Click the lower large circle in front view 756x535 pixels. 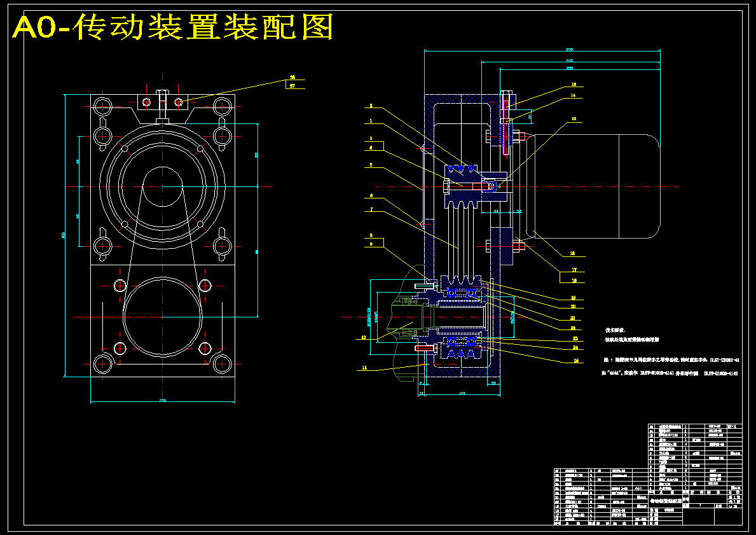click(163, 317)
